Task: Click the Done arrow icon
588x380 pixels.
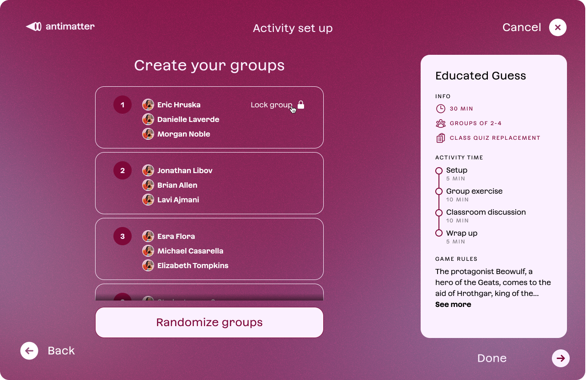Action: coord(561,358)
